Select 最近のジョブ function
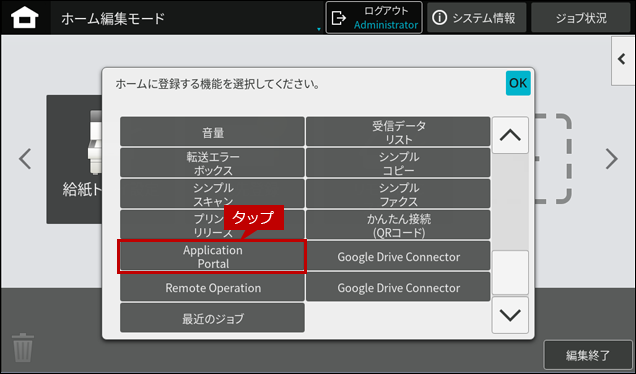Image resolution: width=636 pixels, height=374 pixels. coord(212,318)
